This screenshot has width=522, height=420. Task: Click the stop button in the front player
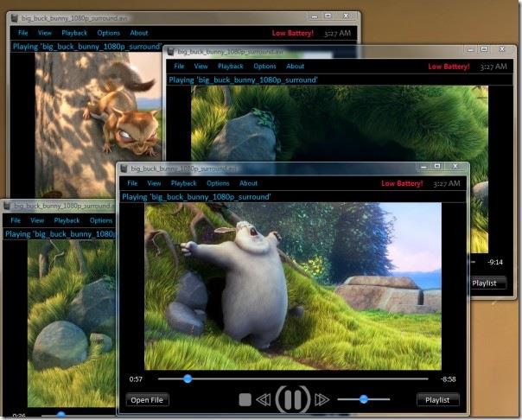[x=245, y=399]
